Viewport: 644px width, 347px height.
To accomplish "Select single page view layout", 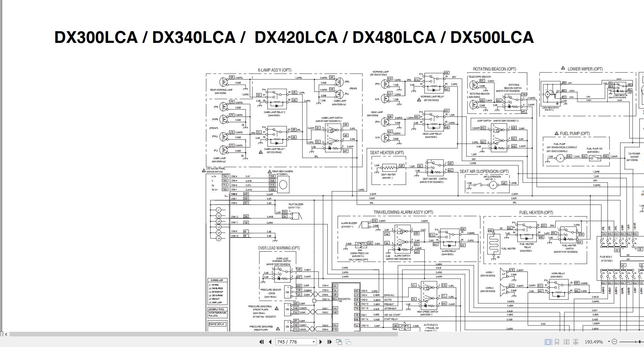I will point(548,342).
